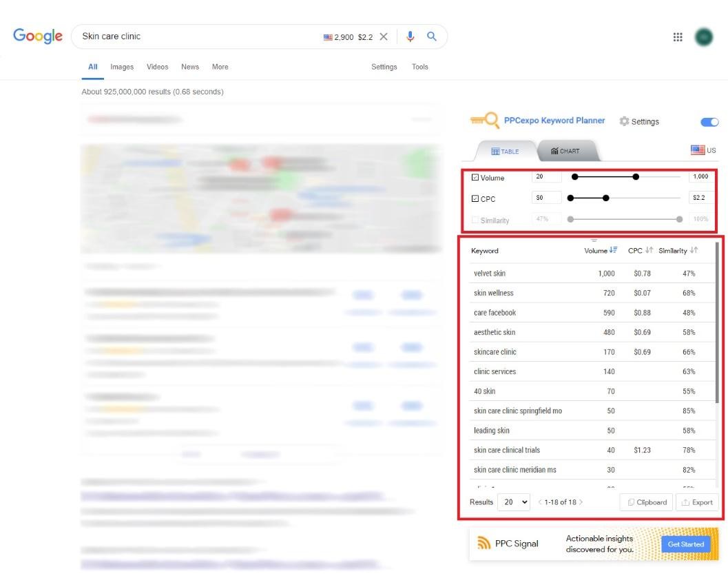The height and width of the screenshot is (587, 728).
Task: Open the Google apps grid
Action: click(678, 37)
